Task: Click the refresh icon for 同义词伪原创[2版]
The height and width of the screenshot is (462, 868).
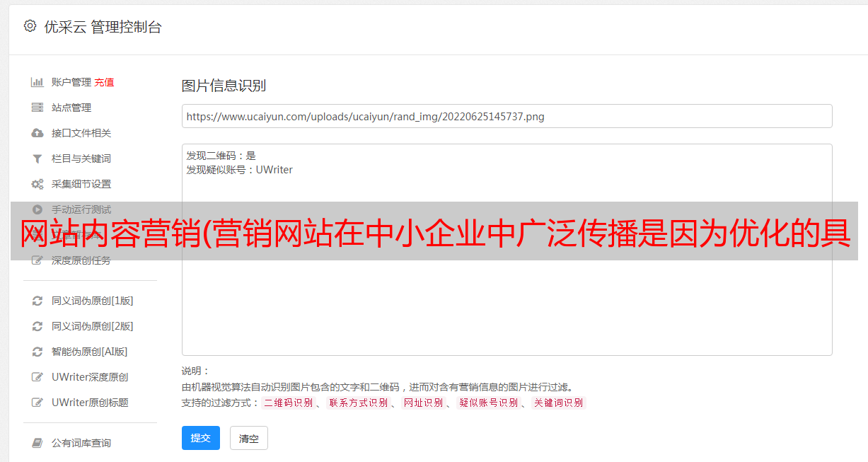Action: (37, 326)
